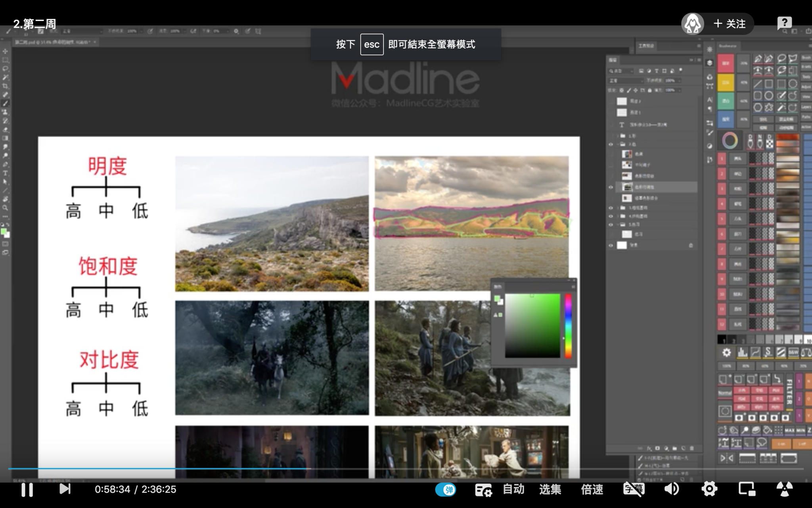Click the large red Brusherator button

726,63
